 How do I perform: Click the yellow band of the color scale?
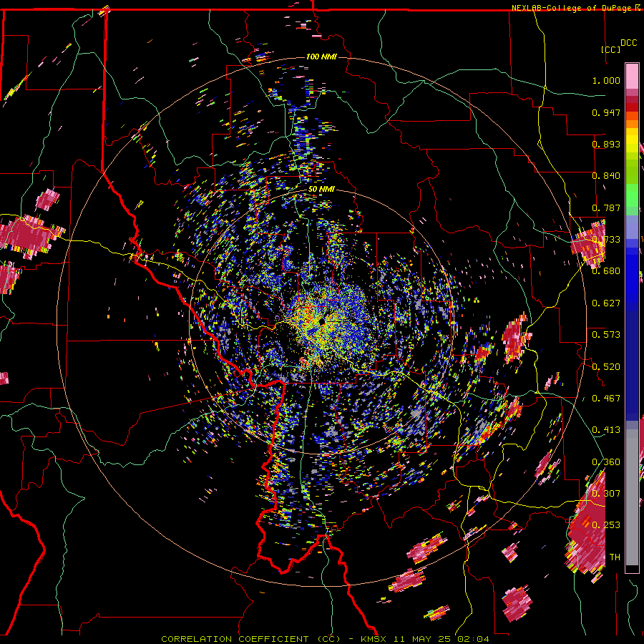pyautogui.click(x=632, y=140)
